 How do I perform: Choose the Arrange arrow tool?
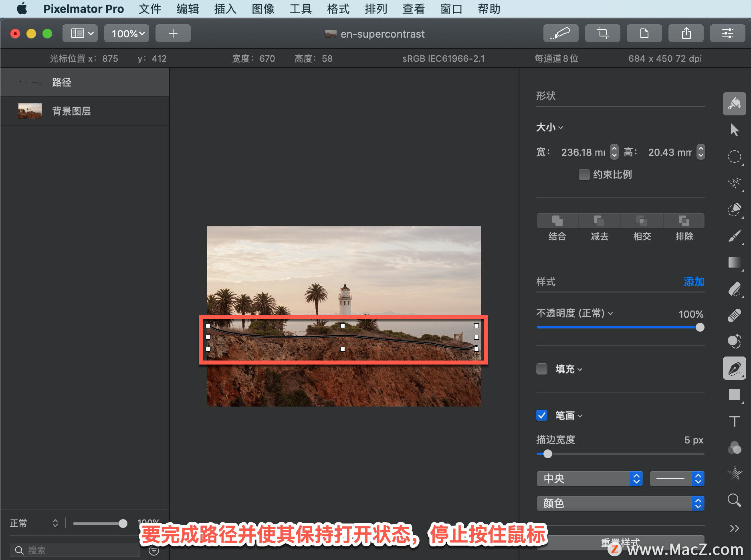click(x=734, y=130)
